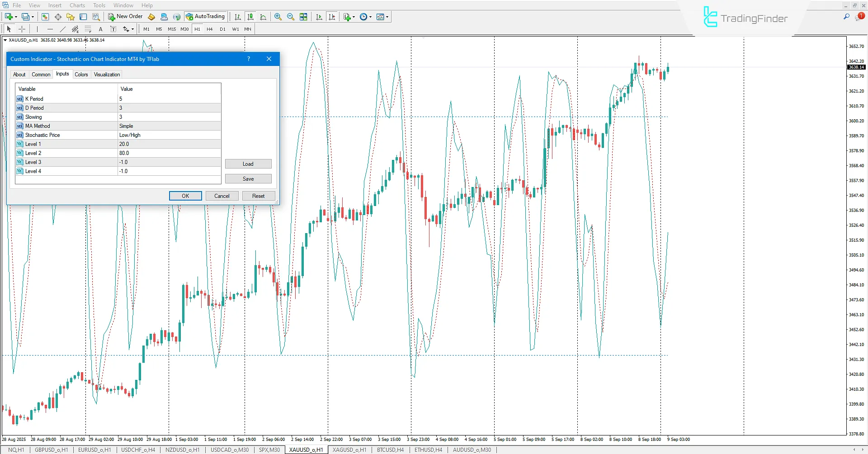Edit the K Period value field
868x454 pixels.
click(170, 98)
